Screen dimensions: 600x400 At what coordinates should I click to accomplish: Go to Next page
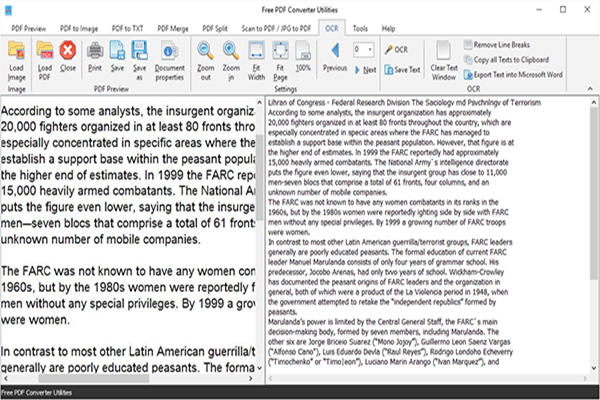pyautogui.click(x=366, y=70)
